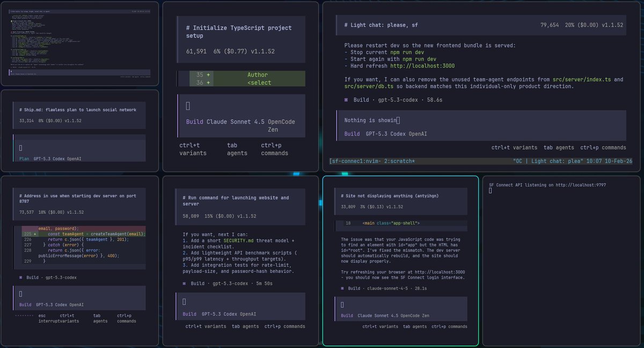644x348 pixels.
Task: Click 'tab agents' in 'Site not displaying' pane
Action: pyautogui.click(x=415, y=326)
